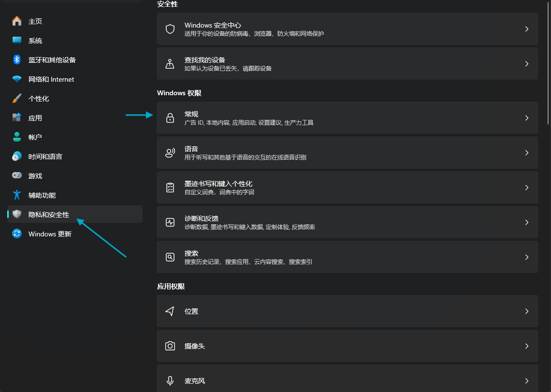Click the location arrow icon of 位置
This screenshot has width=551, height=392.
point(170,311)
